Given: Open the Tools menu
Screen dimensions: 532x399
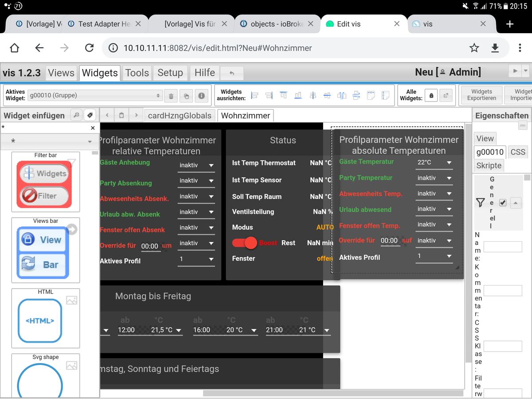Looking at the screenshot, I should coord(137,73).
